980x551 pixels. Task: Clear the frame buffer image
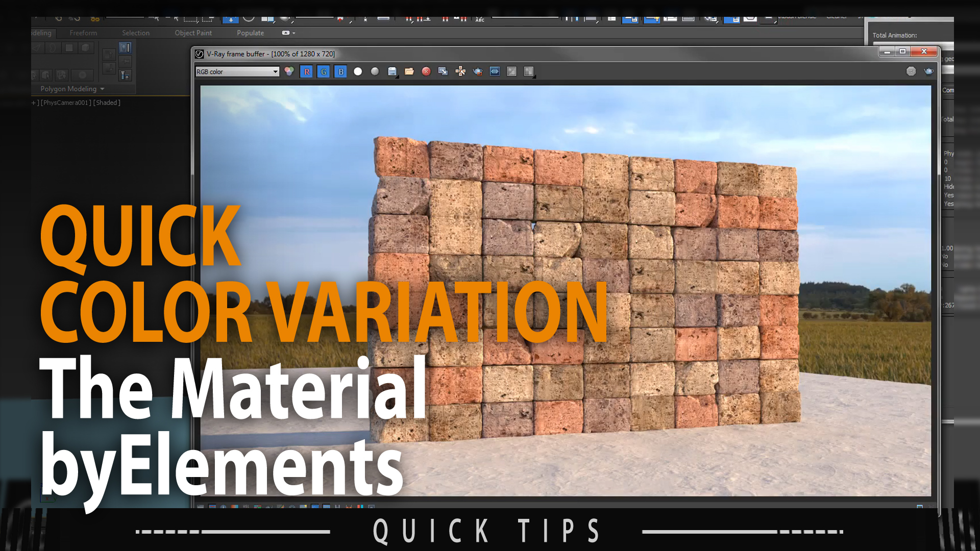point(426,71)
